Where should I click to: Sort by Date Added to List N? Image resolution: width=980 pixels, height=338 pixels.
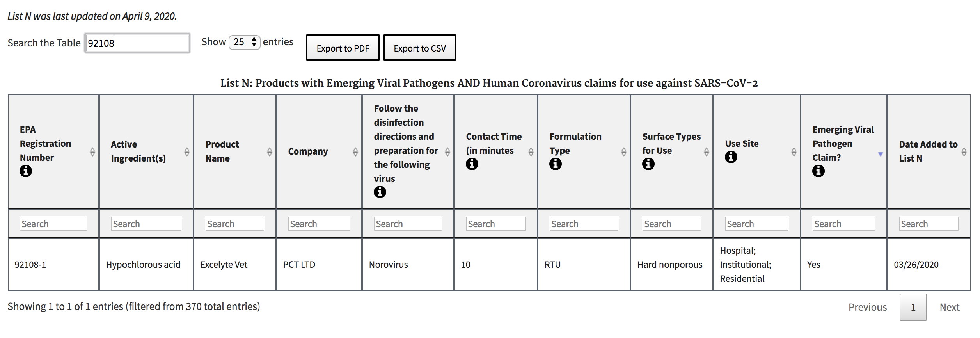pyautogui.click(x=964, y=152)
